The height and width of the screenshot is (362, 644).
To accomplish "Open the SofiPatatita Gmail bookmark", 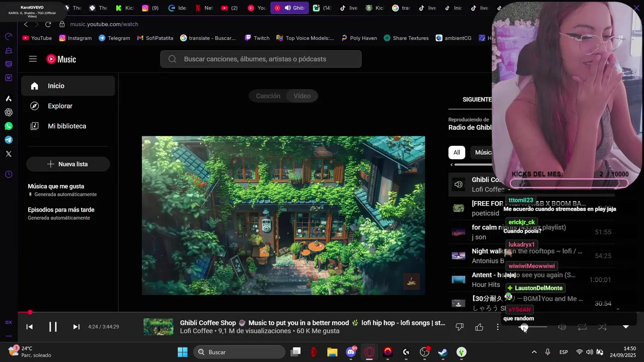I will click(155, 38).
